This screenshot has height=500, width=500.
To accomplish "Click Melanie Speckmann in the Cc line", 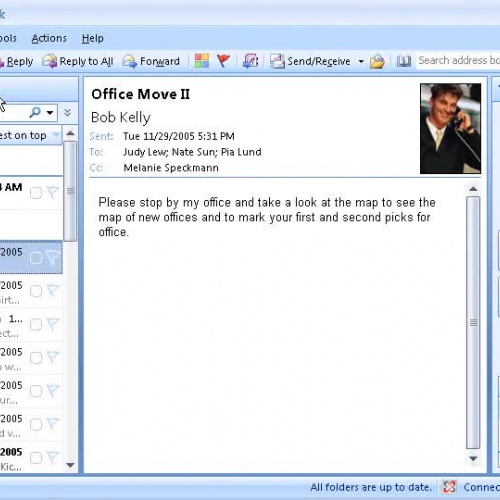I will click(171, 168).
